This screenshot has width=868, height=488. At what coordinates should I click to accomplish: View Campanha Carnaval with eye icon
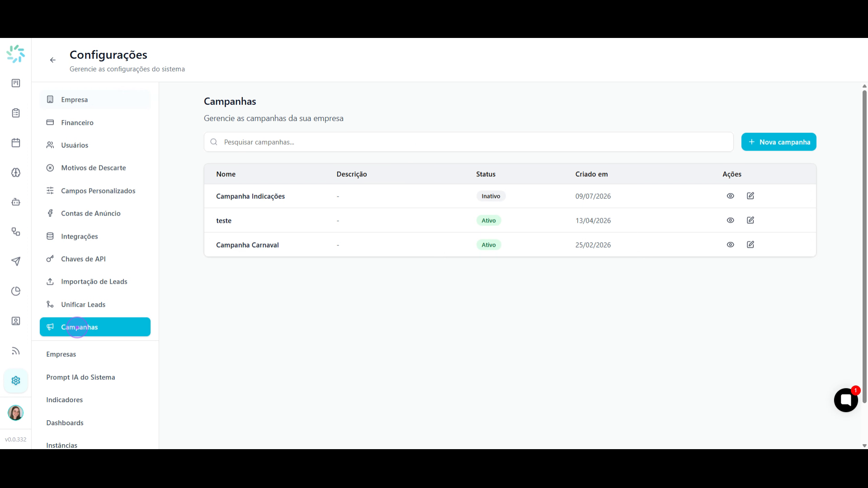730,245
